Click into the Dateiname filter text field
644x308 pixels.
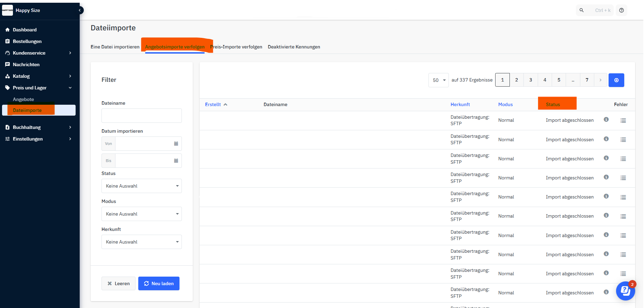click(x=141, y=116)
